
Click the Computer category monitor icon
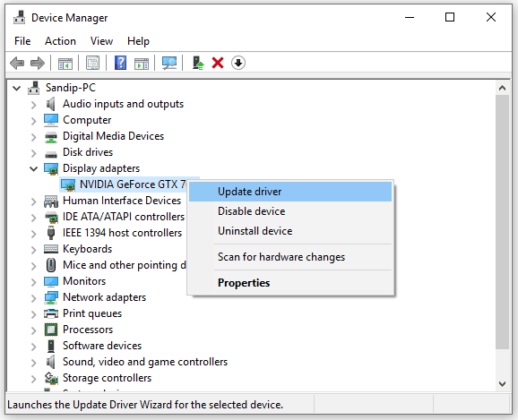click(x=51, y=120)
